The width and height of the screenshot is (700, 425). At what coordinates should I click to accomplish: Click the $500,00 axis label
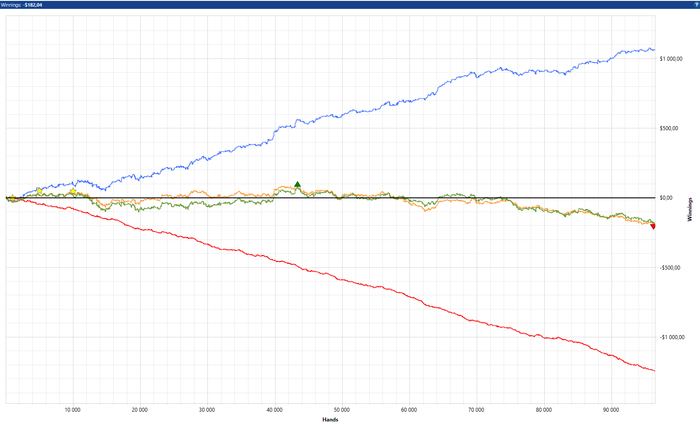[x=669, y=129]
